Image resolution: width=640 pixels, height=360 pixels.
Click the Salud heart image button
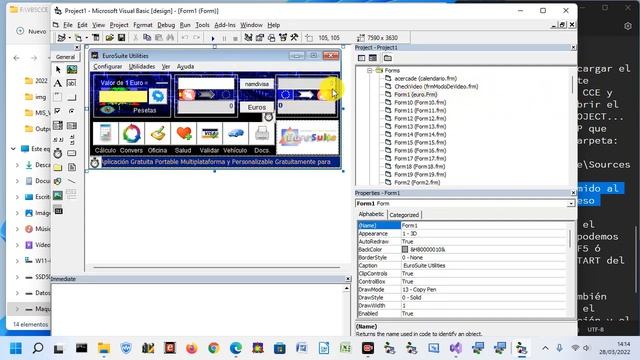pyautogui.click(x=183, y=133)
